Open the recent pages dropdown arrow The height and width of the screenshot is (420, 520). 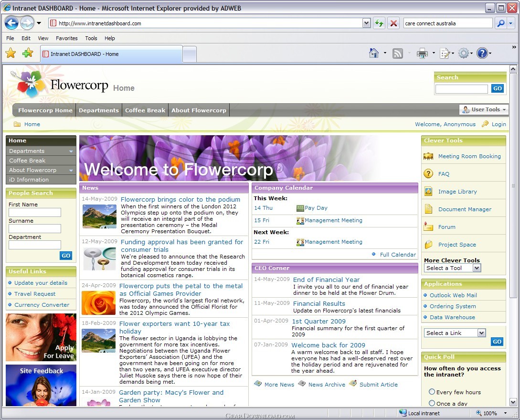(x=39, y=23)
